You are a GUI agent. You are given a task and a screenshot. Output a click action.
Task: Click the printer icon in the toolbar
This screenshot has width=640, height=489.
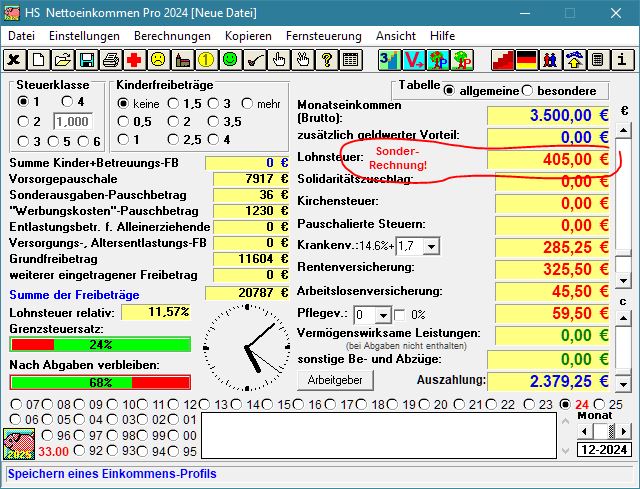(111, 60)
